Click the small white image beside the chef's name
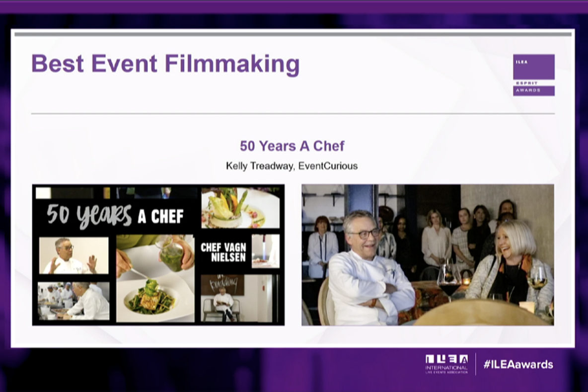 (265, 251)
